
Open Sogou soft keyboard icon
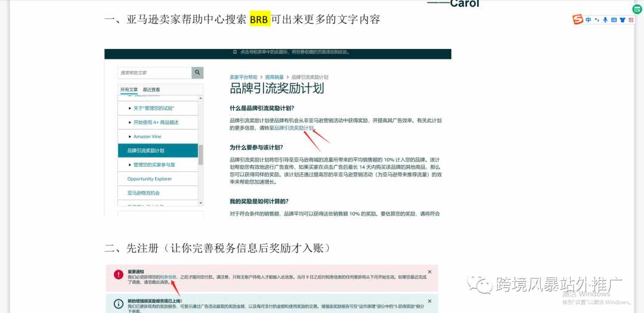click(x=614, y=20)
